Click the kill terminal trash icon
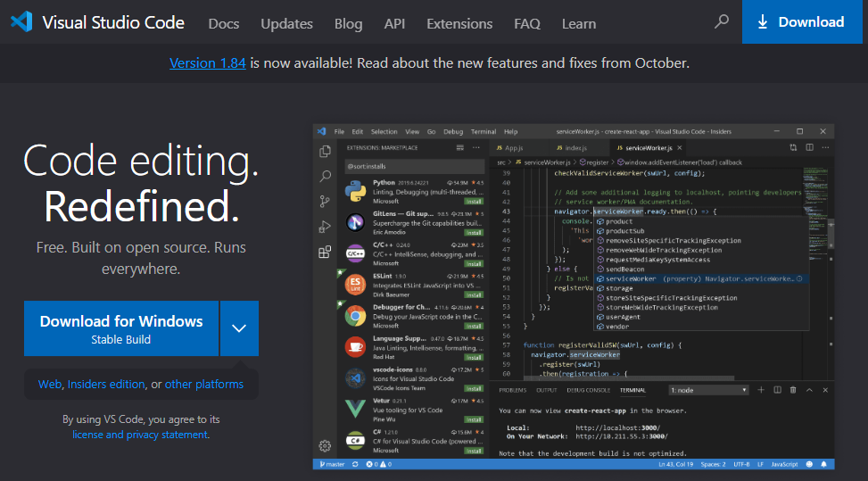This screenshot has height=481, width=868. tap(793, 390)
